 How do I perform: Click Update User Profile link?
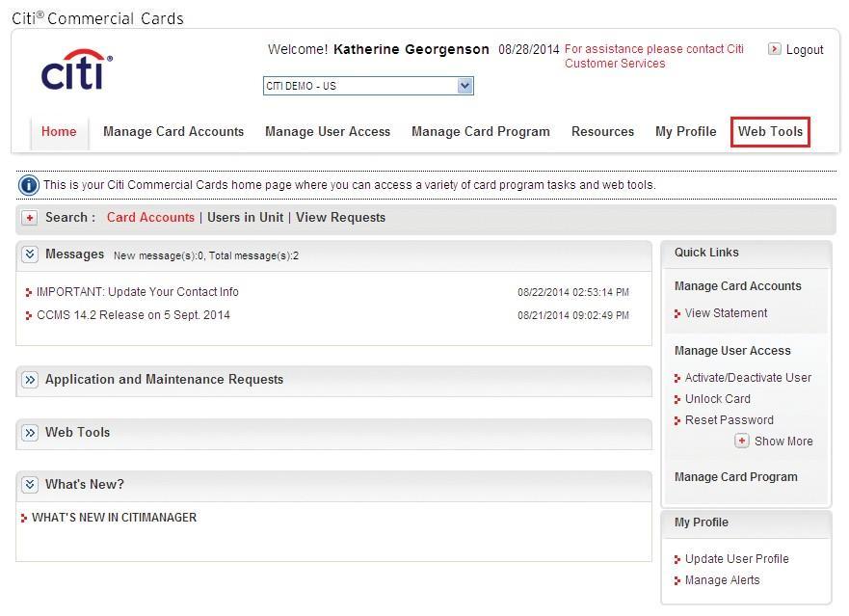pyautogui.click(x=737, y=558)
